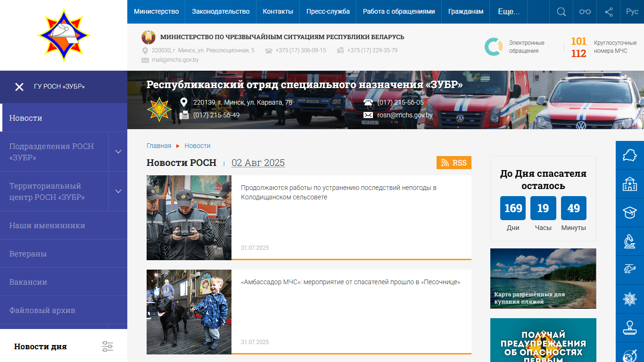This screenshot has width=644, height=362.
Task: Click the envelope icon beside rosn@mchs.gov.by
Action: [368, 115]
